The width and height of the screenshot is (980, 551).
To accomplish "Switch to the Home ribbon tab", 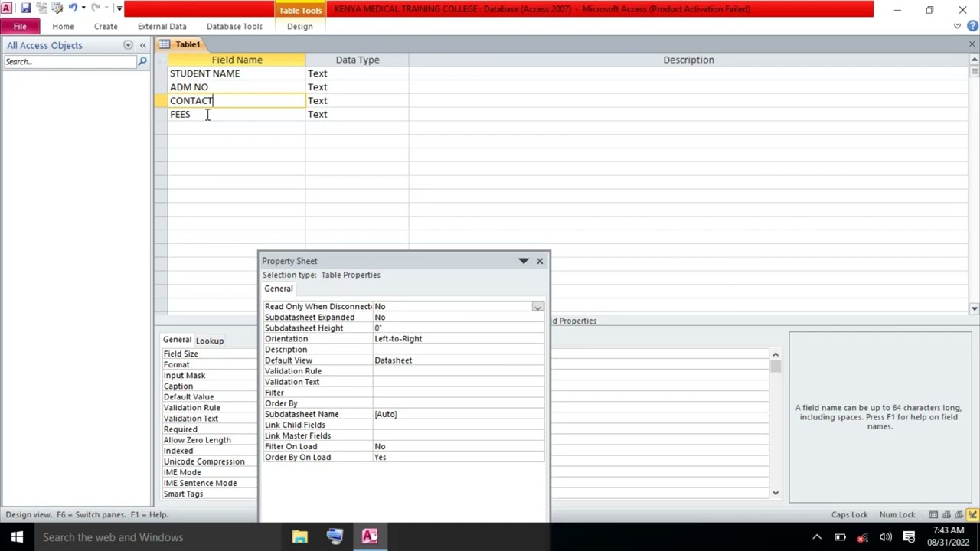I will point(63,26).
